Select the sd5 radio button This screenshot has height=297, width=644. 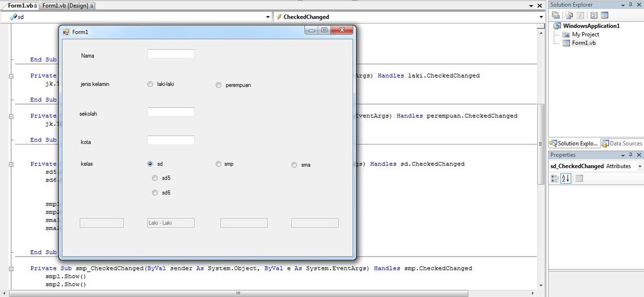[155, 178]
